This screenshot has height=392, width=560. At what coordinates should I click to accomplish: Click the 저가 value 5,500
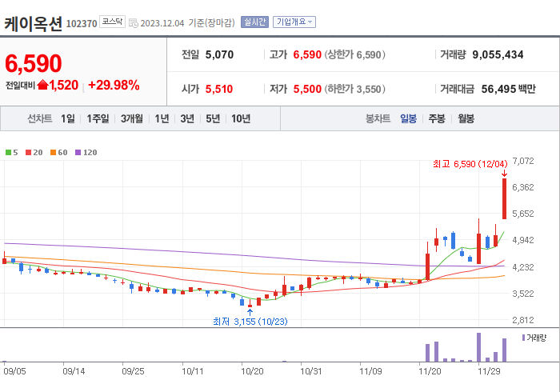307,89
